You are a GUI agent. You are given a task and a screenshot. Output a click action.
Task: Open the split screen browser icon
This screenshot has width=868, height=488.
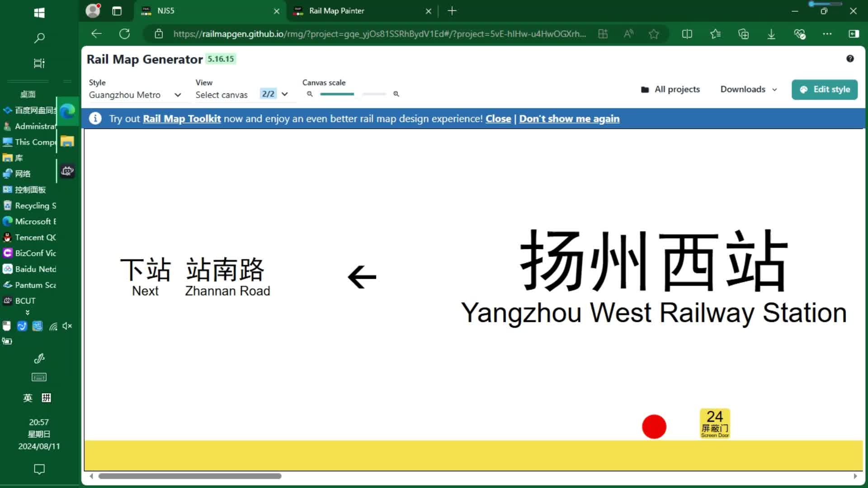point(687,34)
